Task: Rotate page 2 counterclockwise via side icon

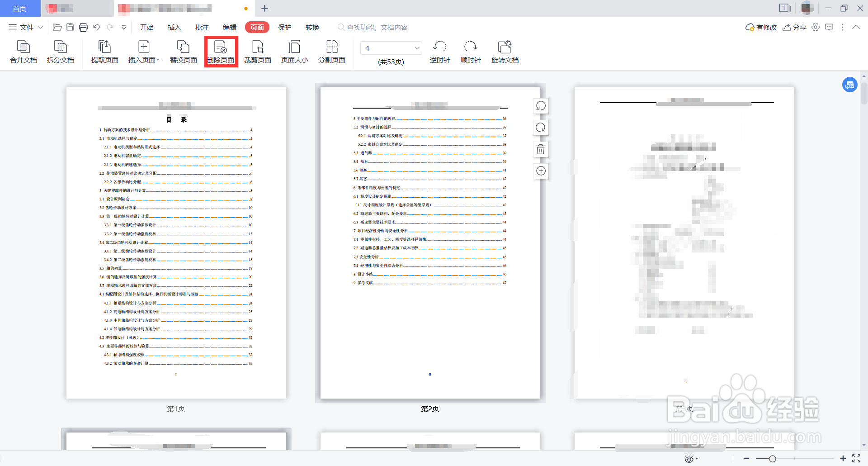Action: 541,106
